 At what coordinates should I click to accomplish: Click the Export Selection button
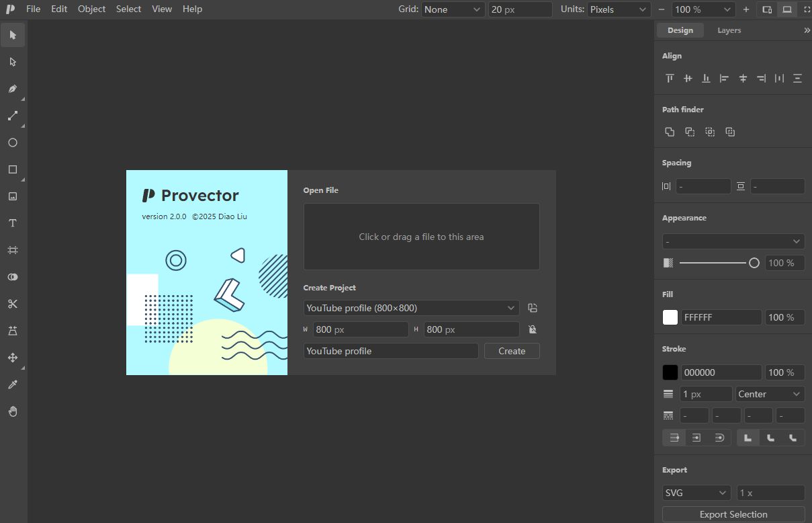click(733, 514)
